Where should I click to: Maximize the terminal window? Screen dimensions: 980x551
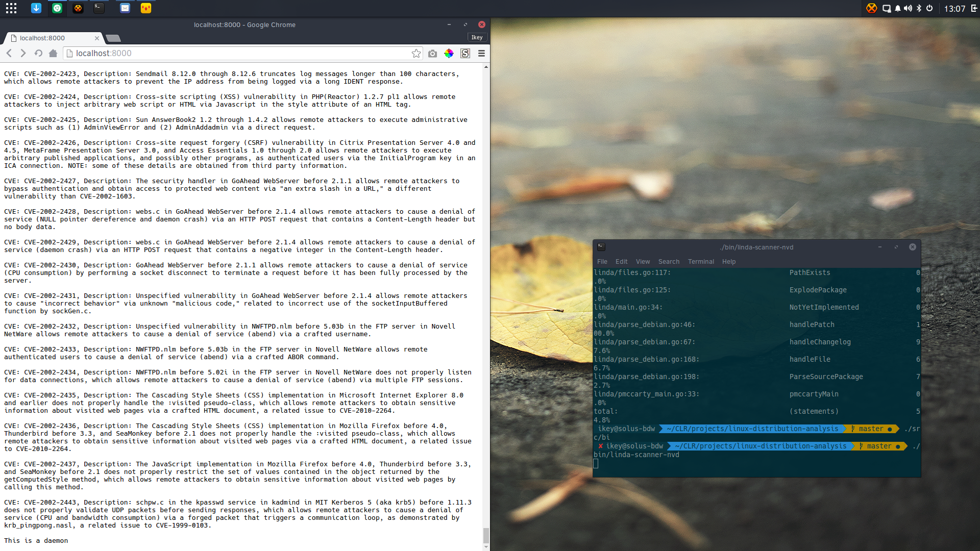896,247
